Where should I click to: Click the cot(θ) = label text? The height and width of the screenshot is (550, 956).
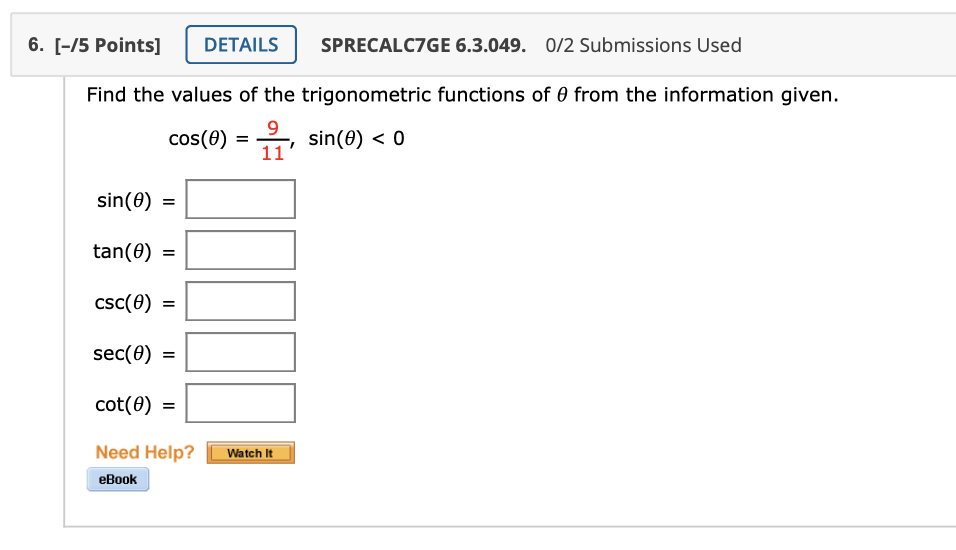(x=135, y=404)
